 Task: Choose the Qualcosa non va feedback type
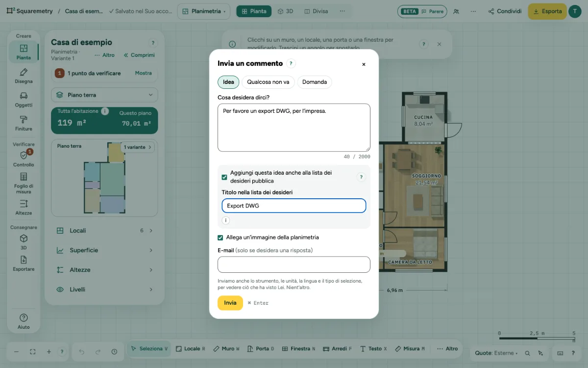[x=268, y=82]
